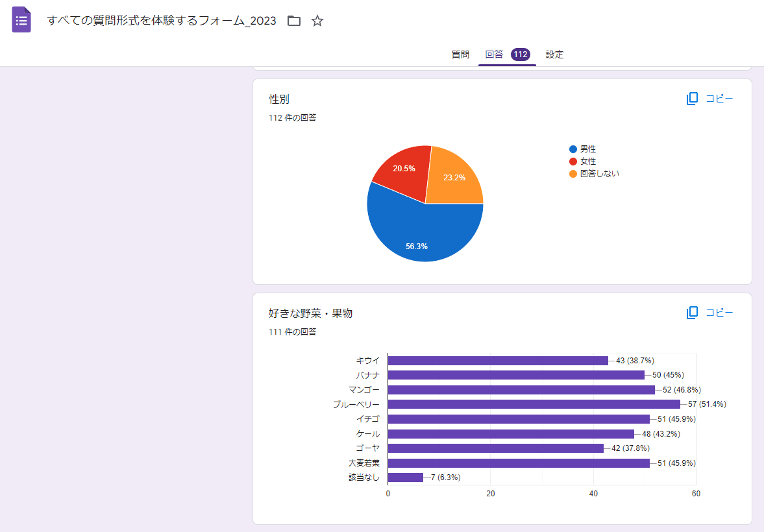Open the 設定 tab

pyautogui.click(x=555, y=54)
